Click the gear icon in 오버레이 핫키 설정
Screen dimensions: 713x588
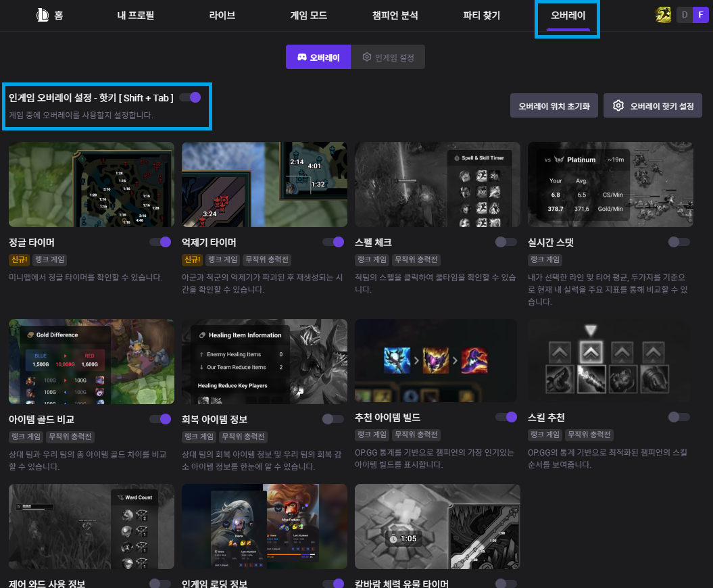pyautogui.click(x=618, y=105)
